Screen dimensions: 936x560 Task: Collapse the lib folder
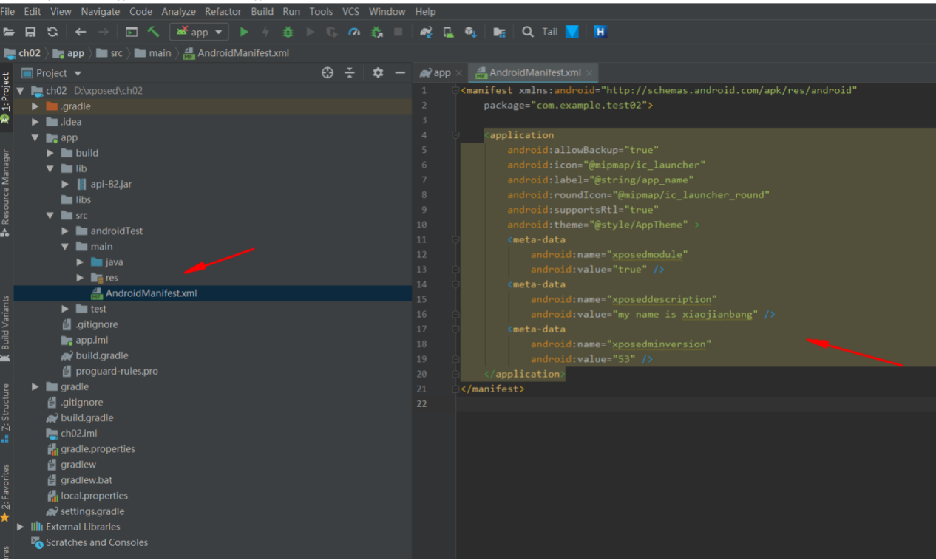point(50,168)
